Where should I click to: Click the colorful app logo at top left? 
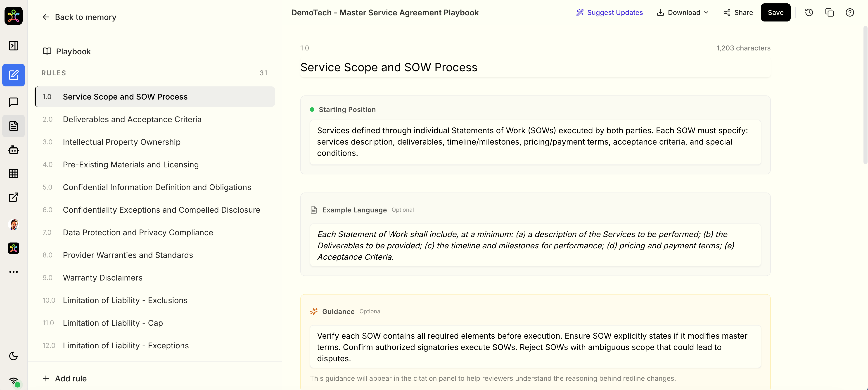click(14, 16)
